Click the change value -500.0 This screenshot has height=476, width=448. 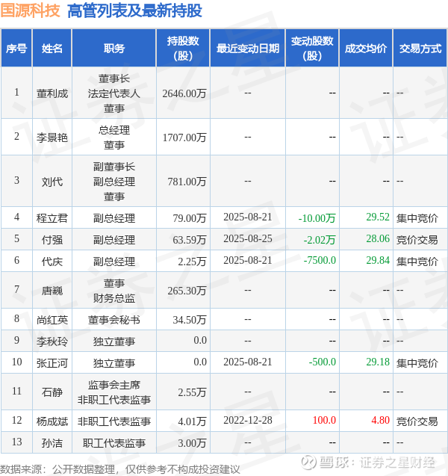click(x=322, y=362)
